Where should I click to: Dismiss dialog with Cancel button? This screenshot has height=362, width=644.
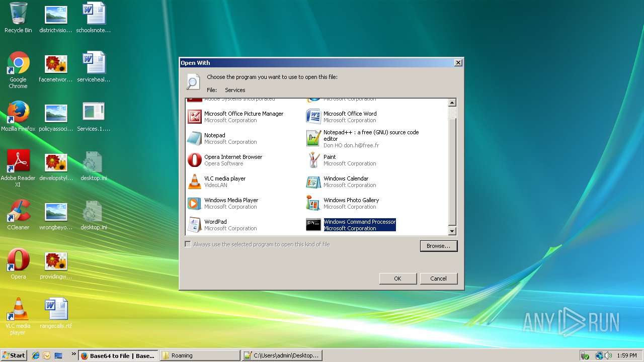tap(438, 279)
